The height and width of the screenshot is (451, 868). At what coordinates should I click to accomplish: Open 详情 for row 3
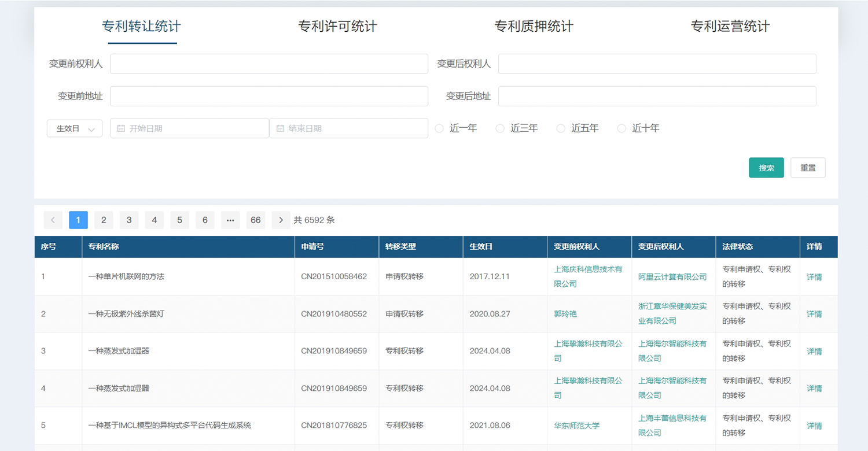[x=814, y=351]
